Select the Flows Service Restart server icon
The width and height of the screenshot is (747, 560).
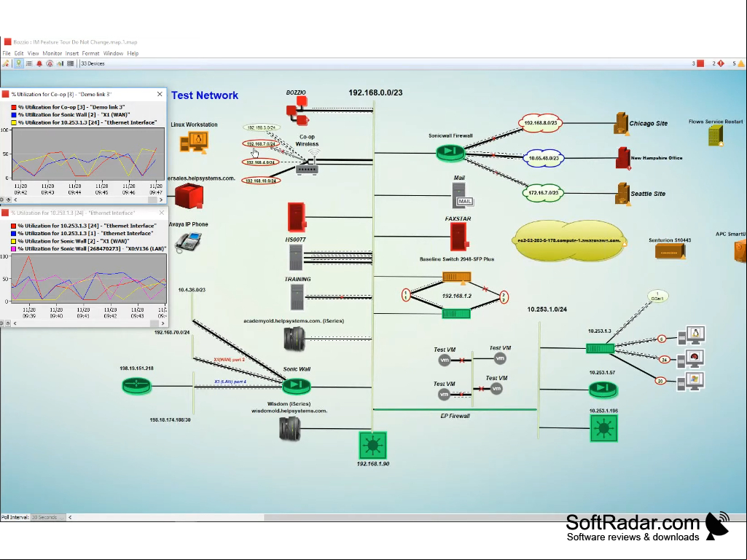tap(715, 136)
